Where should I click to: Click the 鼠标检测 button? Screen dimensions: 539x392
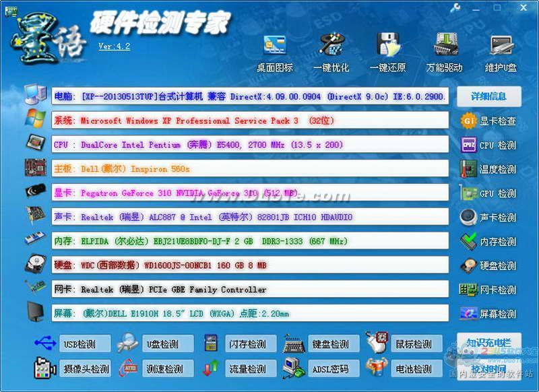(x=417, y=344)
